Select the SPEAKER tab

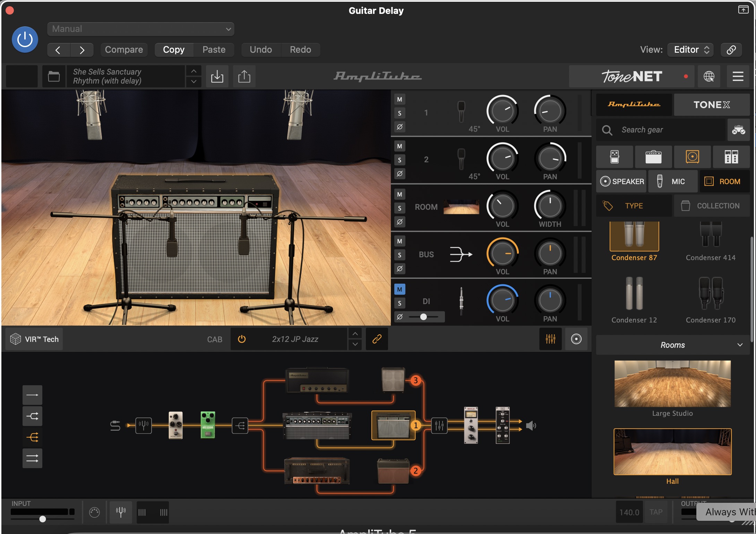tap(621, 181)
